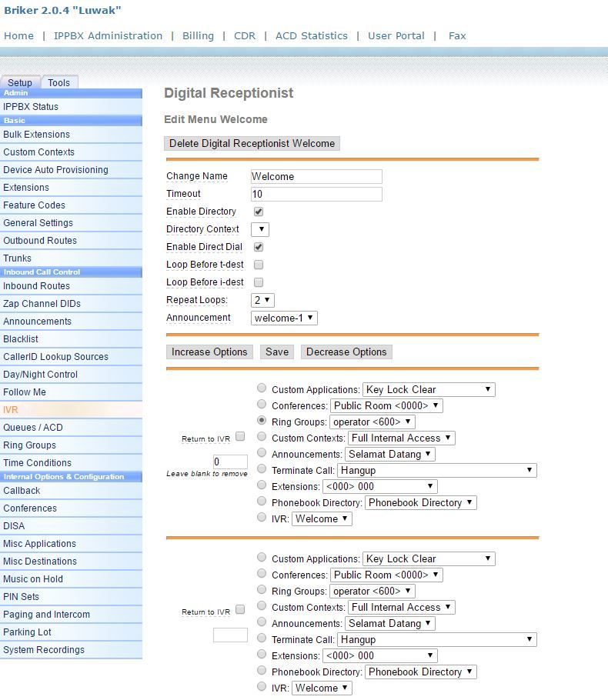This screenshot has height=700, width=608.
Task: Select first option's Ring Groups radio
Action: coord(262,420)
